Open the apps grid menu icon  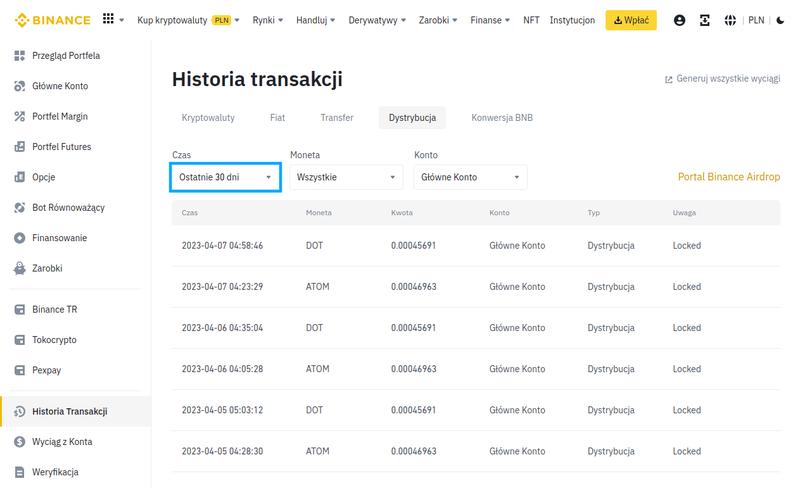pos(108,20)
